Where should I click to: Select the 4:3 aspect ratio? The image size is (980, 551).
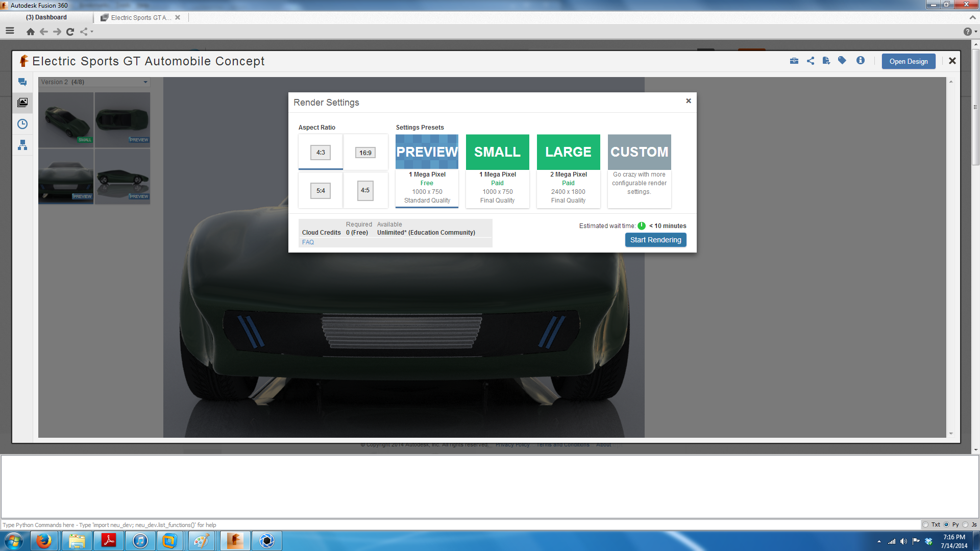(x=321, y=152)
